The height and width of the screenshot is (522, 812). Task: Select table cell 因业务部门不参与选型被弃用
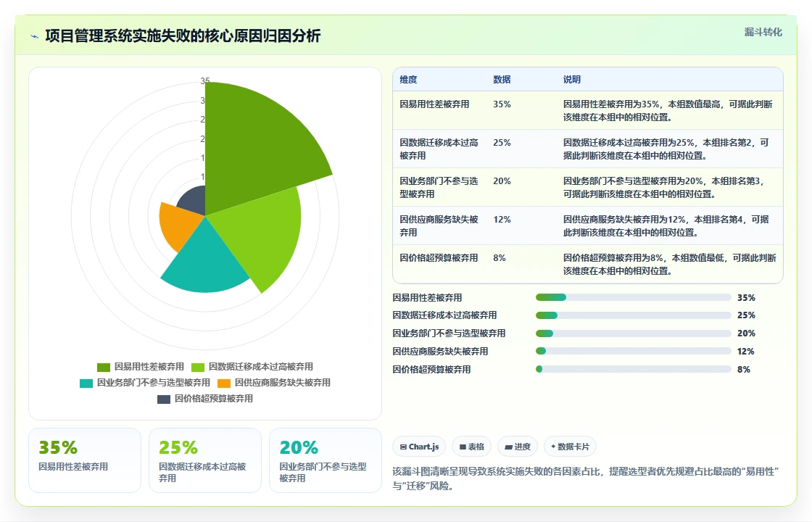coord(439,188)
